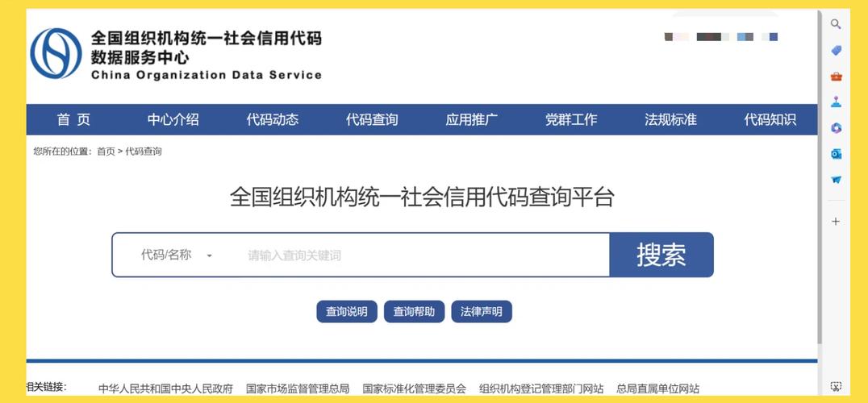Viewport: 868px width, 403px height.
Task: Open 组织机构登记管理部门网站 link
Action: 541,388
